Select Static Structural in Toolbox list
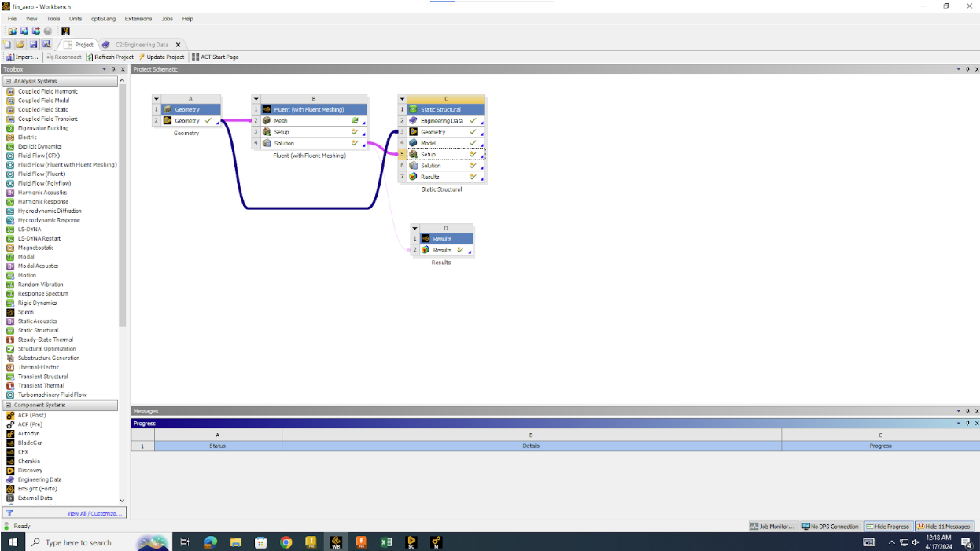The height and width of the screenshot is (551, 980). 38,330
